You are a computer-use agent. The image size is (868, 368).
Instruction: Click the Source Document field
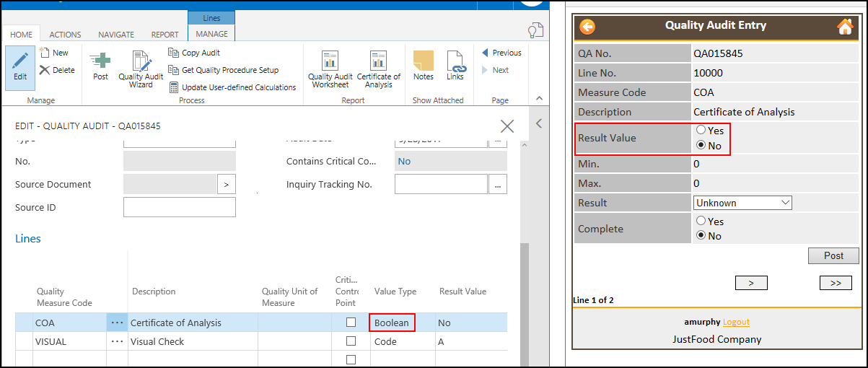tap(170, 184)
